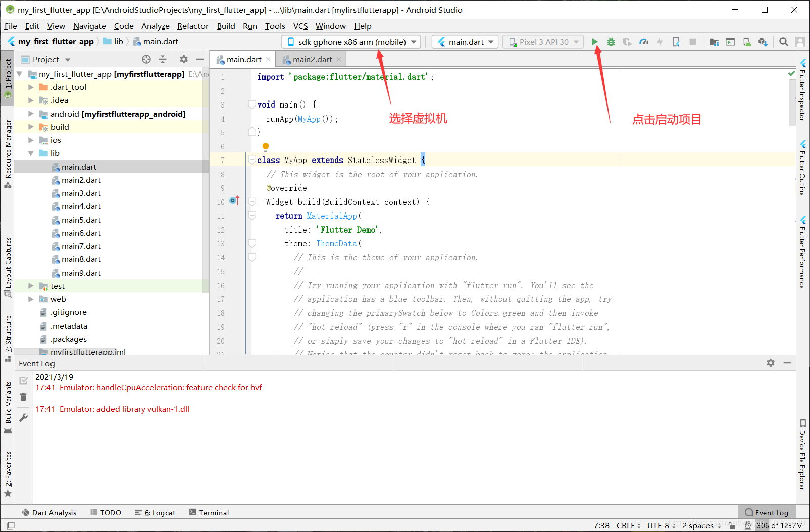Open Event Log settings gear
The image size is (810, 532).
771,363
